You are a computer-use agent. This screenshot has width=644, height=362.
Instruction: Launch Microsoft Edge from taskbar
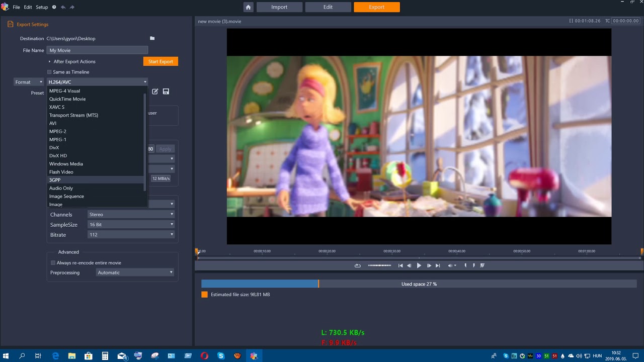pos(55,356)
